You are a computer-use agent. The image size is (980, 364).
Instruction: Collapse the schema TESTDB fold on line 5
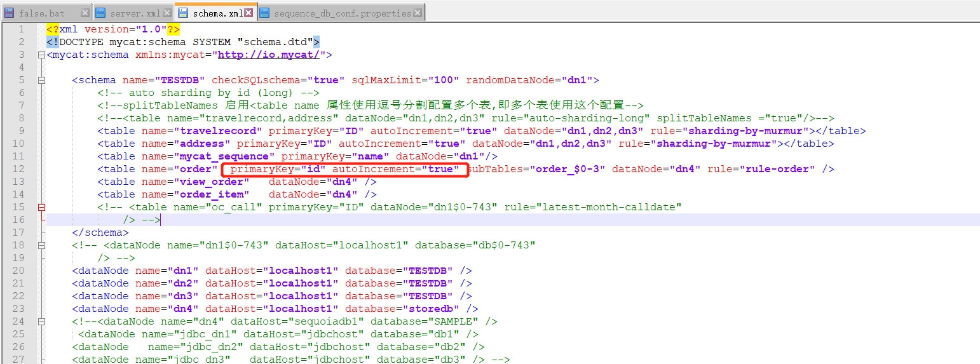click(x=42, y=81)
